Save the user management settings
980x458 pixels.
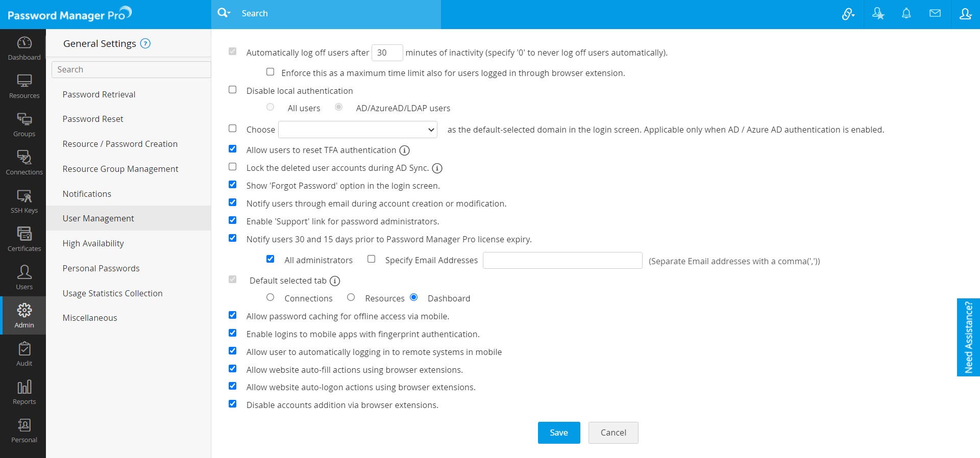(x=558, y=432)
